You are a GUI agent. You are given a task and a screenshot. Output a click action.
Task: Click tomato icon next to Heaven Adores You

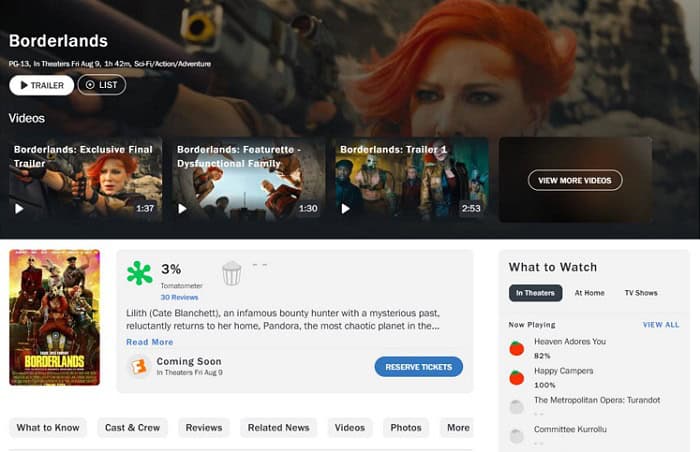(x=517, y=348)
